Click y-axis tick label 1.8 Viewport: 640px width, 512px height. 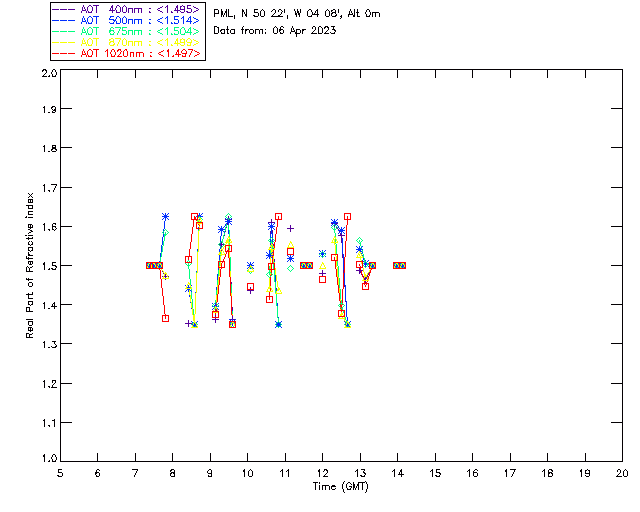(x=49, y=148)
